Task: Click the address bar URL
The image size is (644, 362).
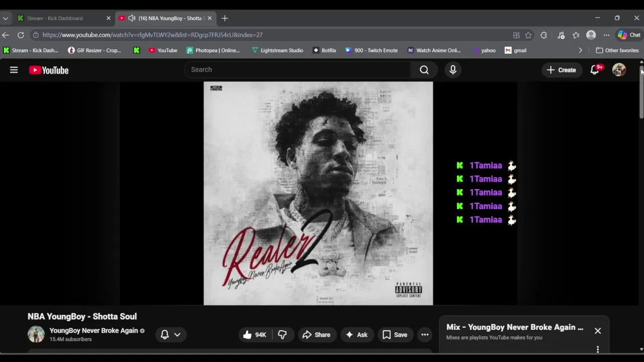Action: (x=152, y=35)
